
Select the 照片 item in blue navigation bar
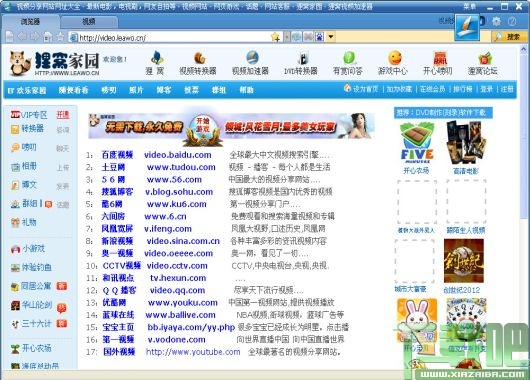[136, 90]
